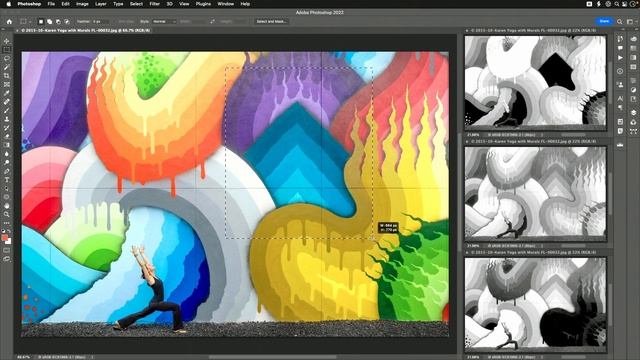Select the Crop tool
The height and width of the screenshot is (360, 640).
7,76
